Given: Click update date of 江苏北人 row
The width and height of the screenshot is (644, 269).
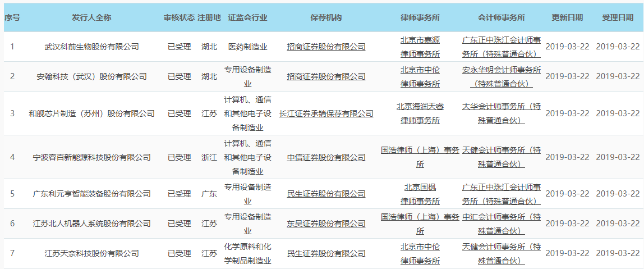Looking at the screenshot, I should (x=567, y=224).
